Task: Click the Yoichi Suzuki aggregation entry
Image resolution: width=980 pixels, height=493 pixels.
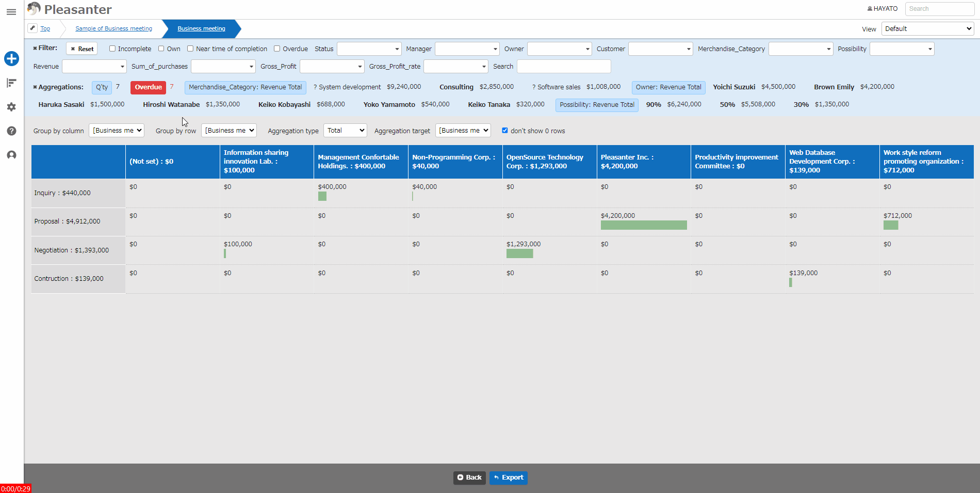Action: pyautogui.click(x=754, y=87)
